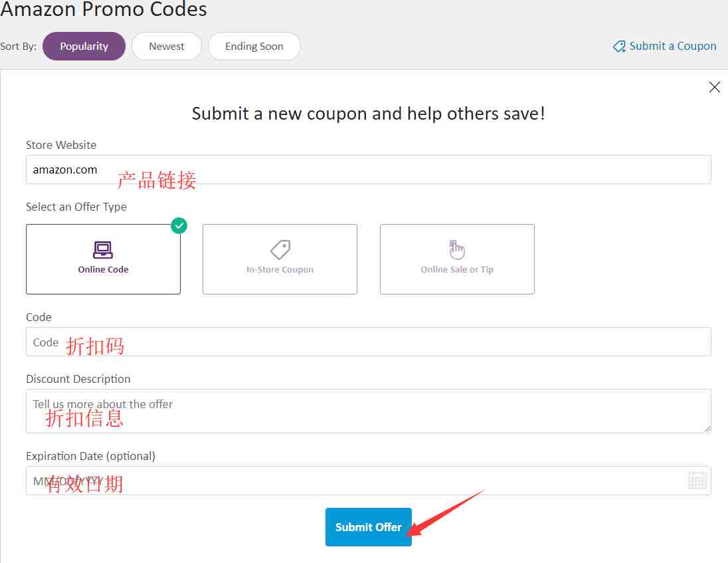Open the calendar icon in Expiration Date

click(697, 481)
